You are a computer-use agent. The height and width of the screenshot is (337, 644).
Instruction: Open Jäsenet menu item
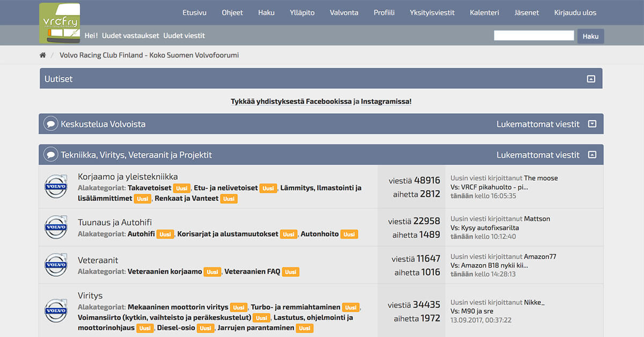(x=526, y=12)
